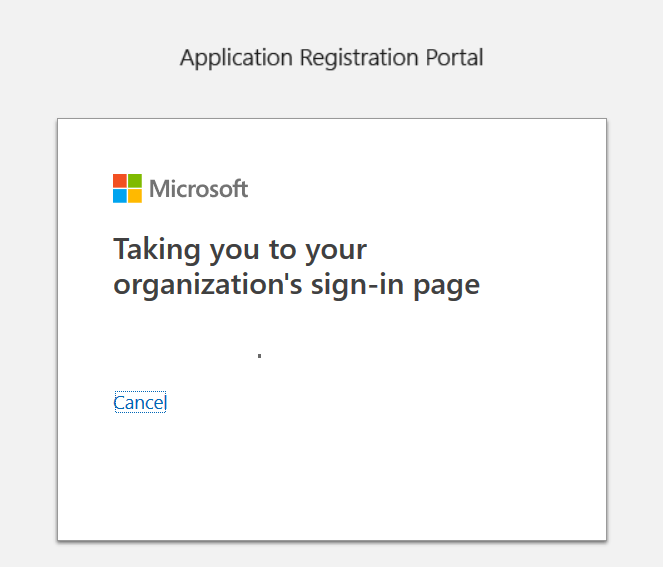Click the Microsoft four-square logo
The height and width of the screenshot is (567, 663).
(127, 188)
